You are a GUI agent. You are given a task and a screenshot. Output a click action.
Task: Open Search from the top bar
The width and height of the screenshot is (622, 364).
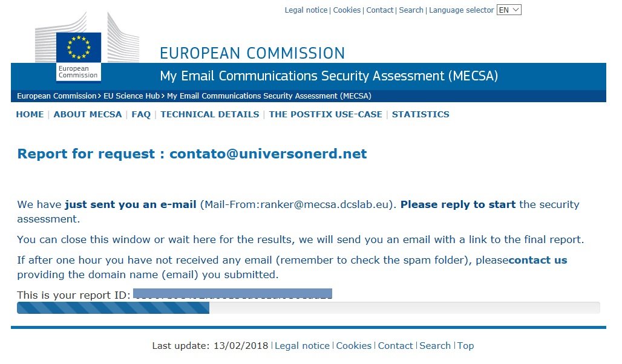(x=411, y=10)
